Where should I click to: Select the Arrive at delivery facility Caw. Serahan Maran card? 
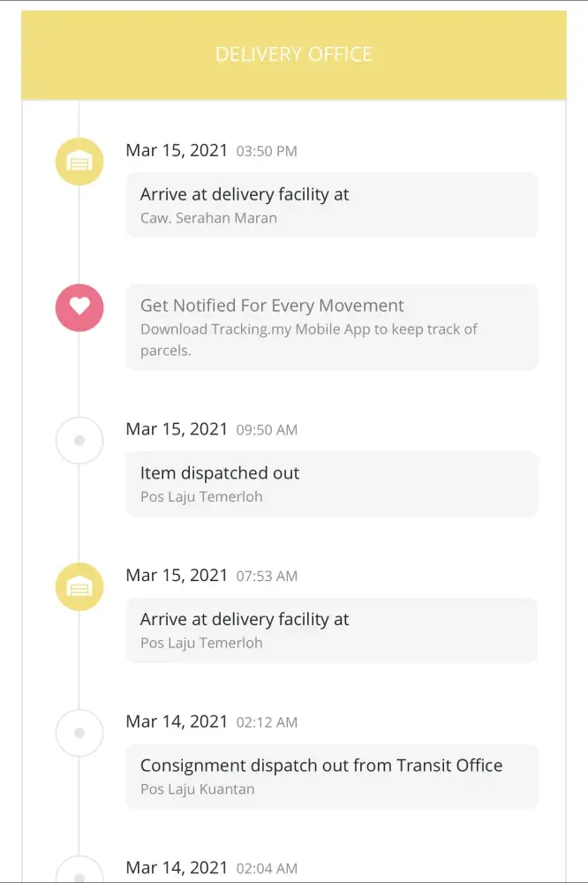tap(331, 205)
